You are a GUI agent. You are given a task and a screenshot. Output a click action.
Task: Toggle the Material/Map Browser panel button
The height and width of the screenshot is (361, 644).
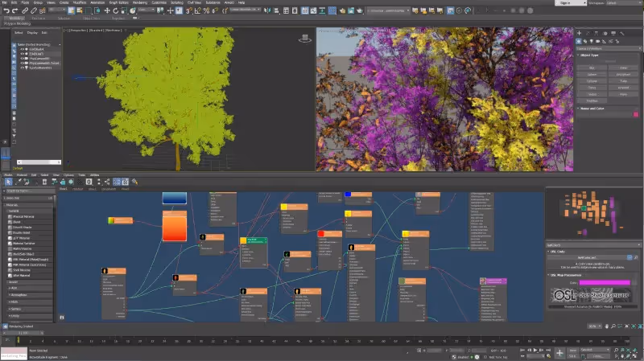coord(117,182)
